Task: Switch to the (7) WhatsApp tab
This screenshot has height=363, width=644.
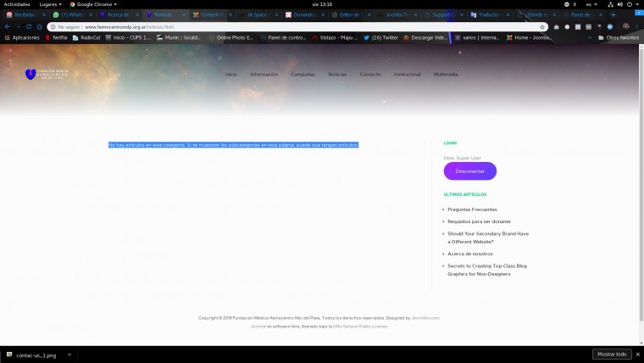Action: coord(71,14)
